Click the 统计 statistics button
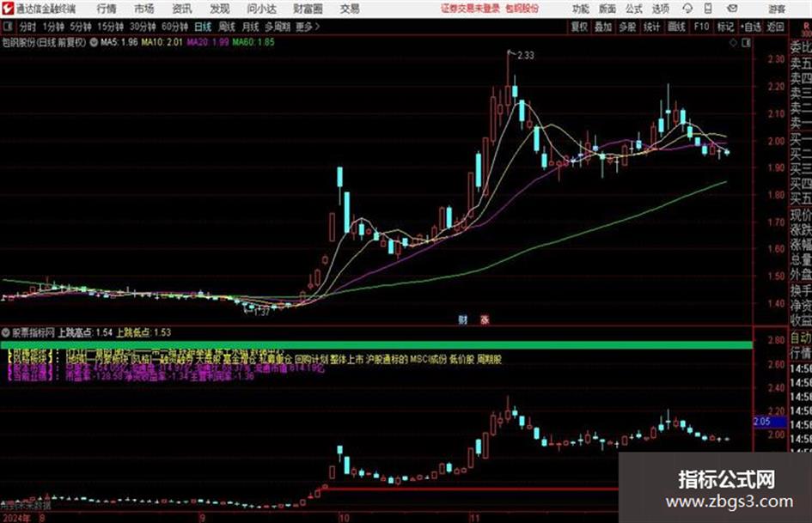This screenshot has width=812, height=523. 651,27
